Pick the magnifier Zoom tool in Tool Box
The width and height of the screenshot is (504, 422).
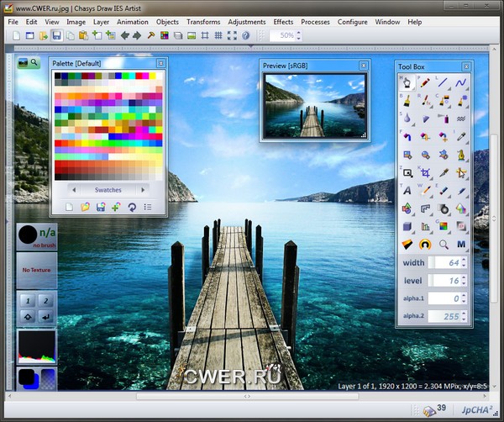pyautogui.click(x=443, y=244)
